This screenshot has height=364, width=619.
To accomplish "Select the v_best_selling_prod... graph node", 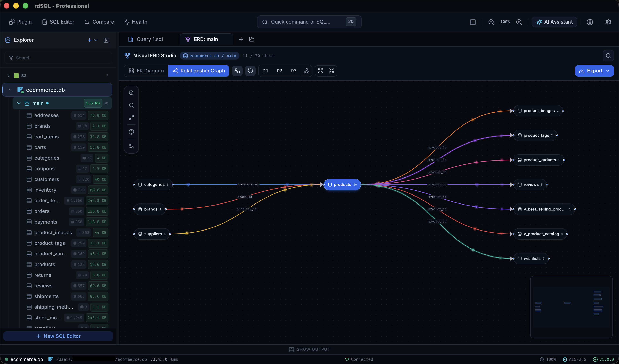I will tap(544, 209).
